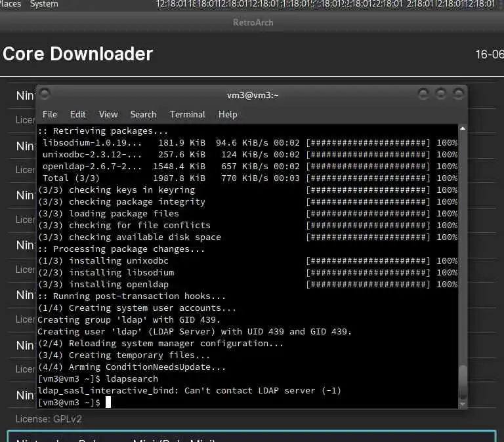Close the vm3@vm3 terminal window
Image resolution: width=504 pixels, height=442 pixels.
tap(458, 94)
